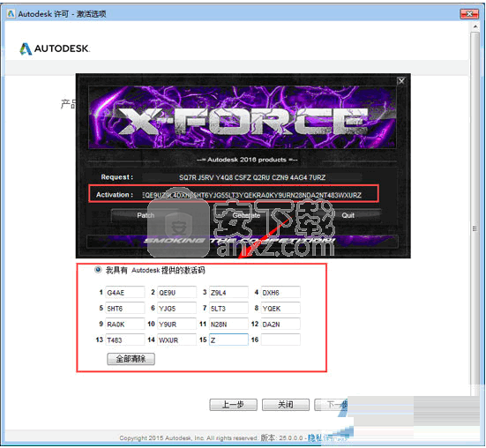Viewport: 486px width, 448px height.
Task: Click activation field 5 containing 5HT6
Action: pyautogui.click(x=125, y=309)
